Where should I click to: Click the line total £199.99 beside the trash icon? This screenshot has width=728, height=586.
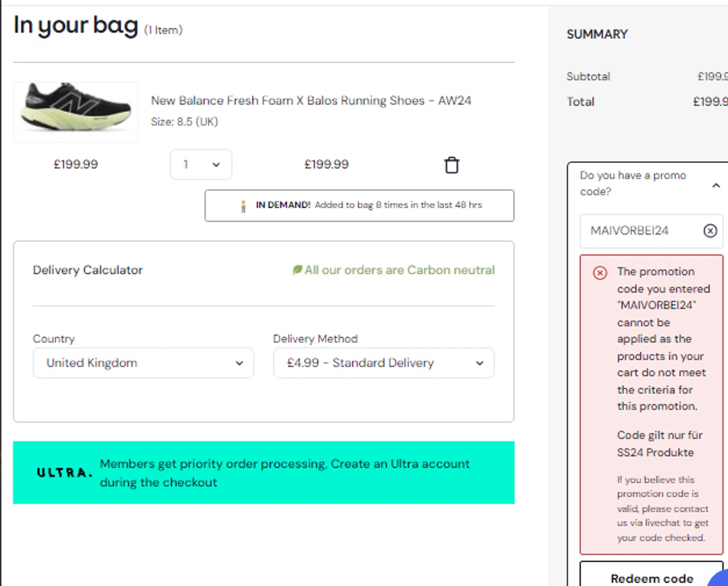(x=327, y=164)
